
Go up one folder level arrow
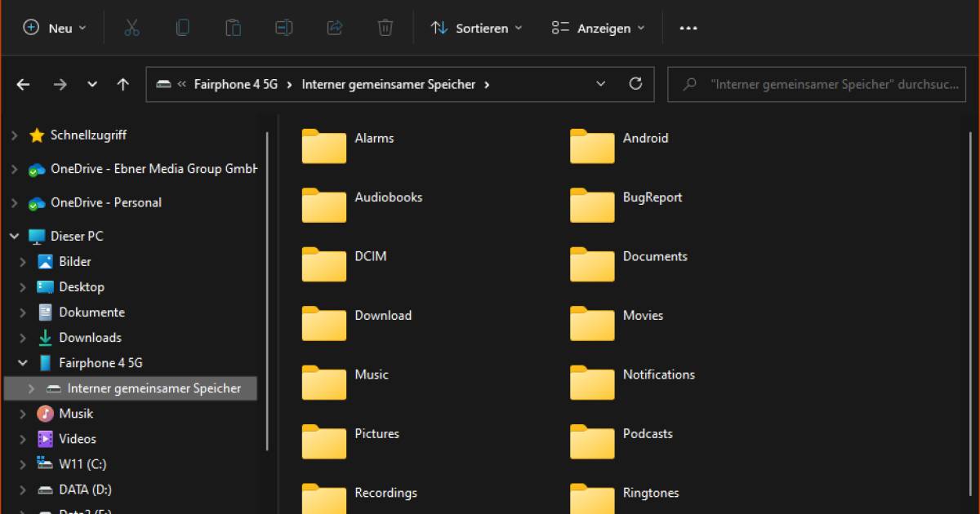[x=122, y=84]
